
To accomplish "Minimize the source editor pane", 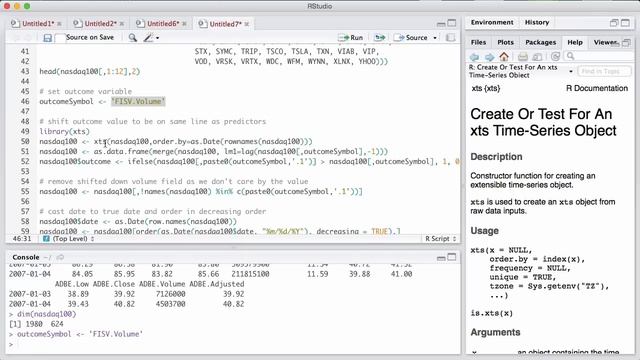I will point(441,24).
